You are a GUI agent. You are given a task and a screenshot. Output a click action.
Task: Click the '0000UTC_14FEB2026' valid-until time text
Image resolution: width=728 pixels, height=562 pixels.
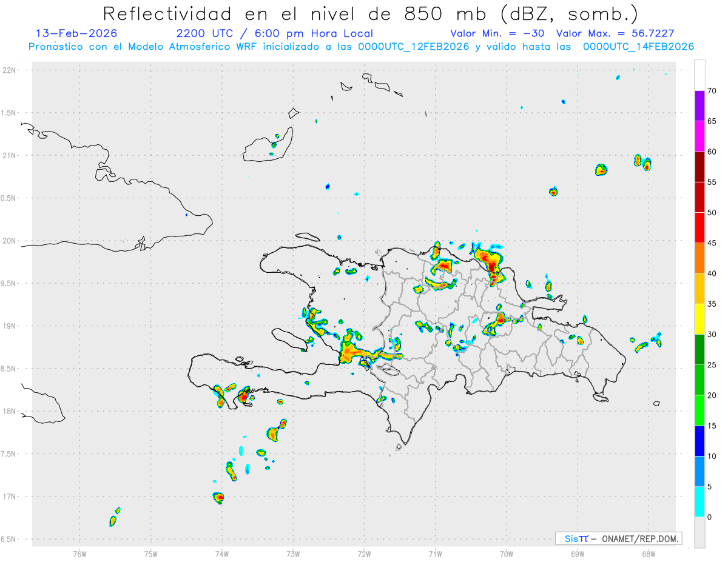coord(638,47)
